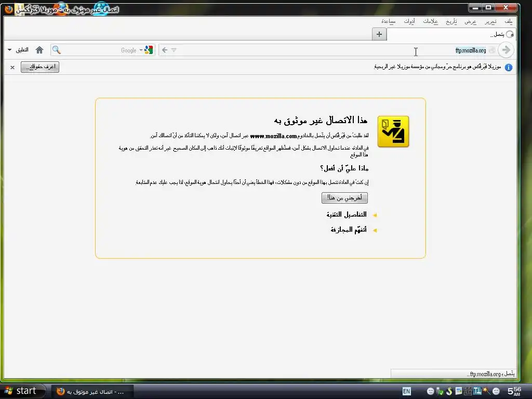Click the هذا الاتصال غير موثوق به heading
The width and height of the screenshot is (532, 399).
pyautogui.click(x=321, y=120)
